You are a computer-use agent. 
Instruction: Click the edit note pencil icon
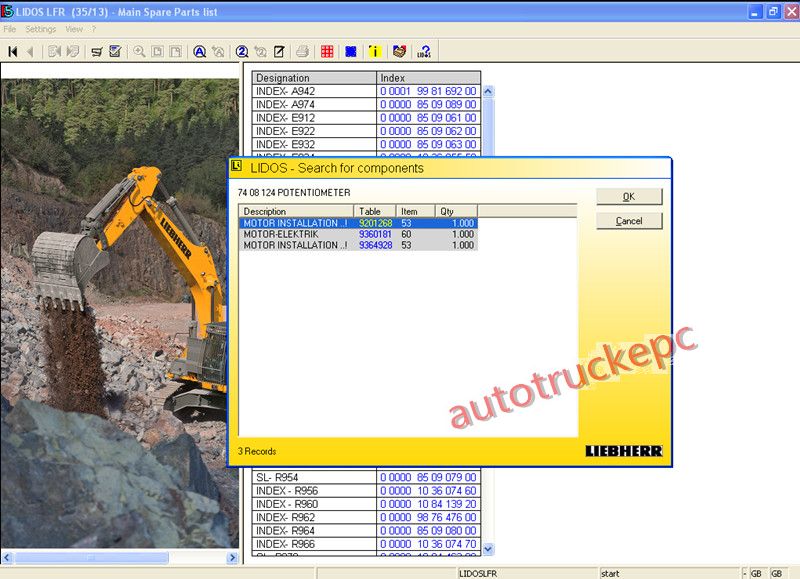click(279, 52)
